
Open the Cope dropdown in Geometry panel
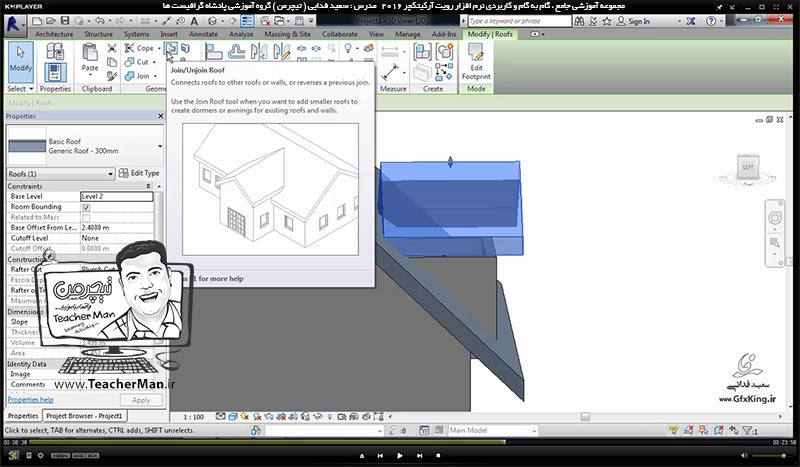[x=159, y=48]
